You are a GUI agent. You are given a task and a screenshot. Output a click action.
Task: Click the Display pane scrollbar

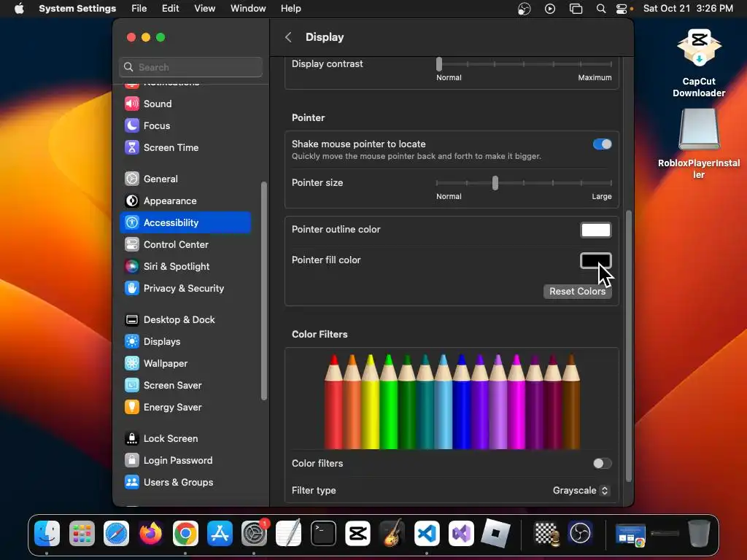tap(628, 346)
